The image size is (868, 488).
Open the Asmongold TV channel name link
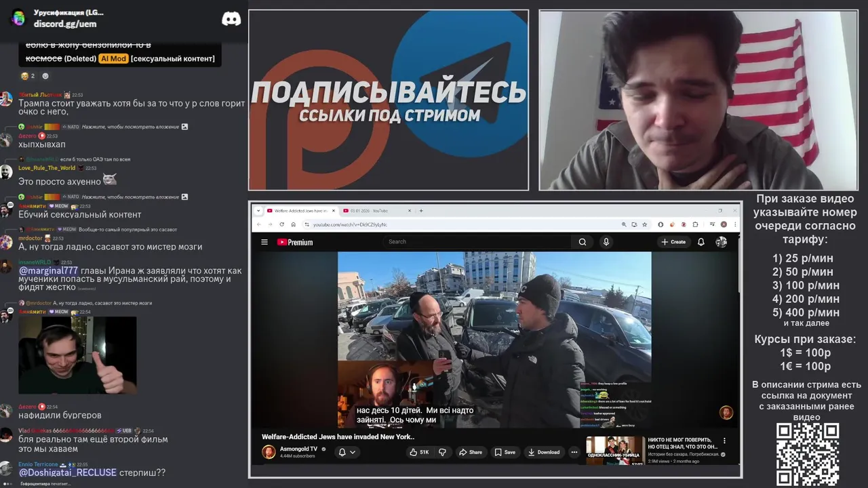pos(298,449)
